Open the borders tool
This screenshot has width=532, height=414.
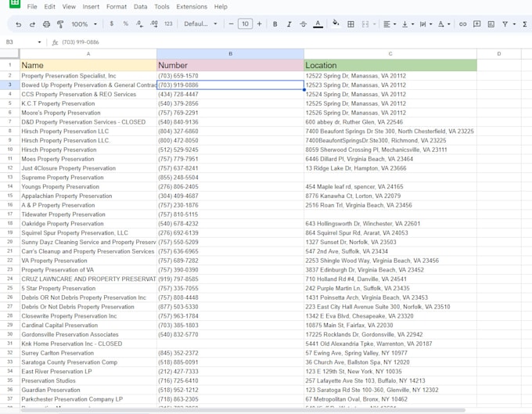pyautogui.click(x=350, y=24)
